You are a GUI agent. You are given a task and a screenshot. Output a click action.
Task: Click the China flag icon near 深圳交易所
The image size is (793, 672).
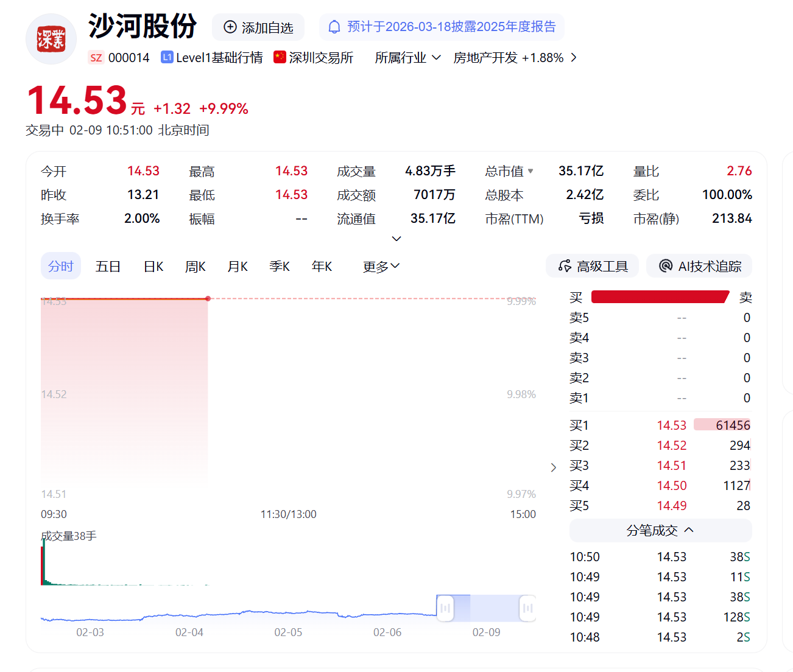point(280,57)
